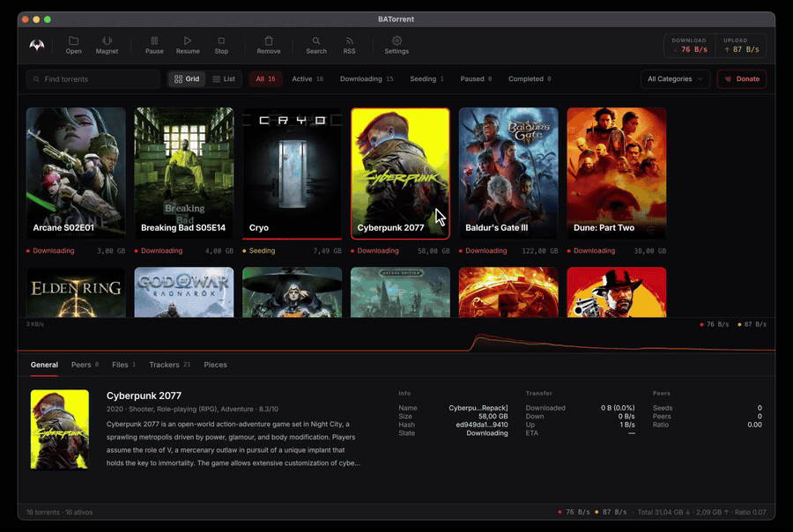Select the red cowboy gunslinger poster

tap(617, 292)
